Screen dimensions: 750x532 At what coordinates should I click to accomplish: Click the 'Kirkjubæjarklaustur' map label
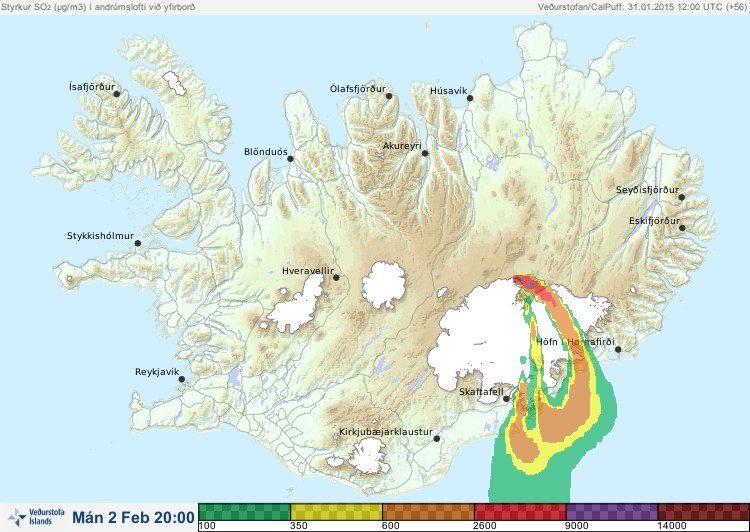click(x=386, y=432)
